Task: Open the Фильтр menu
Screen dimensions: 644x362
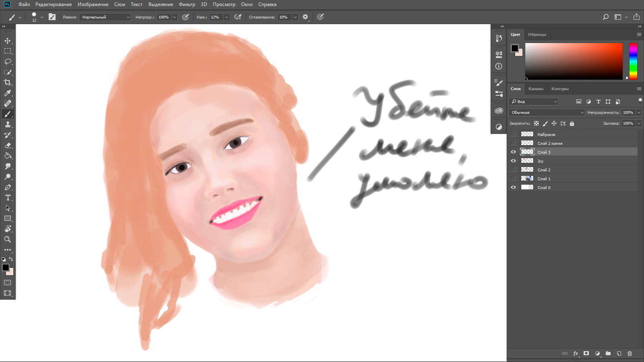Action: 187,4
